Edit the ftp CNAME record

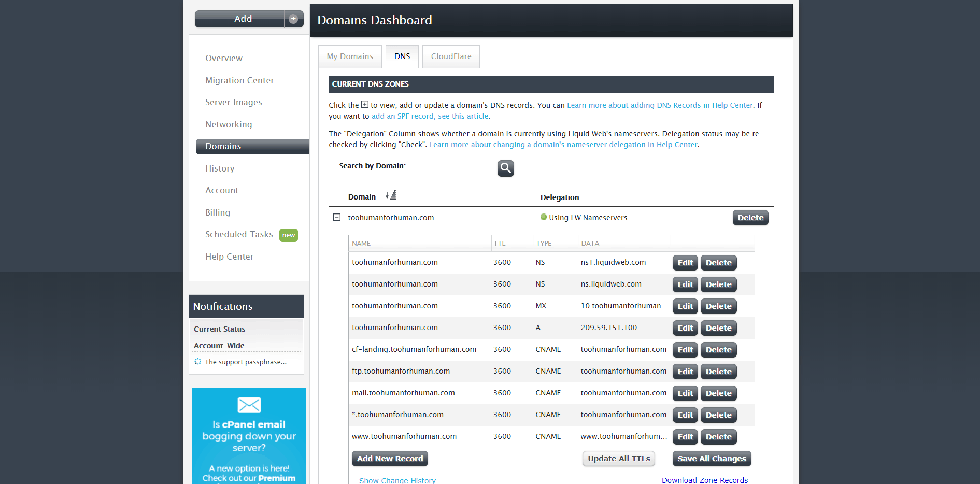tap(685, 372)
